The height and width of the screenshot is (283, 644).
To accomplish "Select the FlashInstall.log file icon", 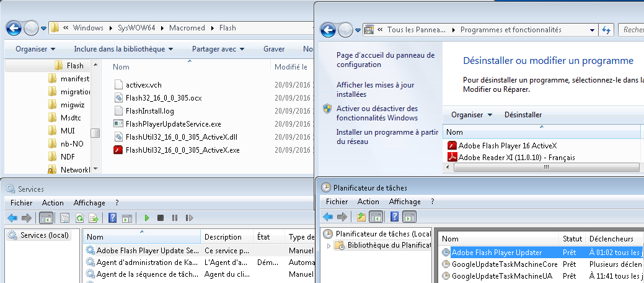I will pyautogui.click(x=118, y=110).
